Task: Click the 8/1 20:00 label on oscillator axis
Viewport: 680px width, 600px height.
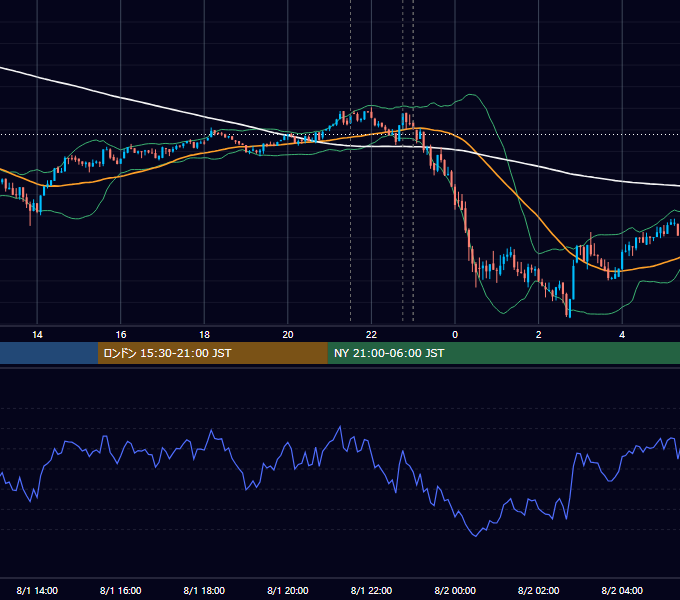Action: pyautogui.click(x=288, y=590)
